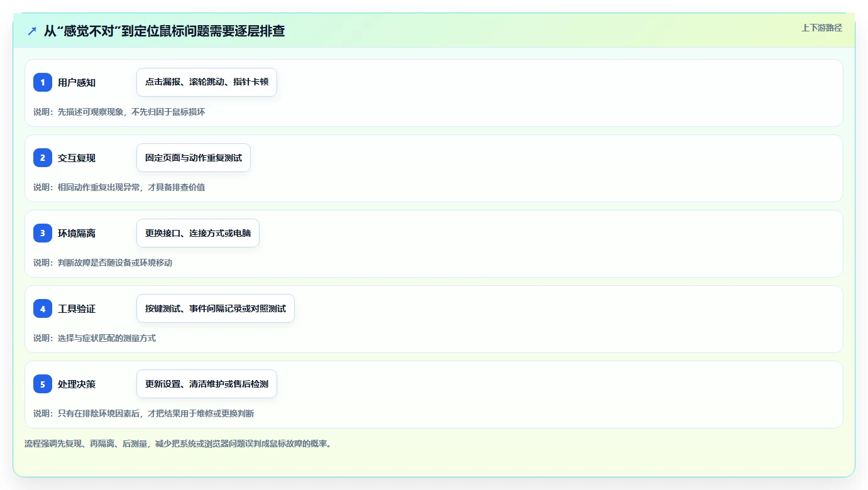Image resolution: width=868 pixels, height=490 pixels.
Task: Click the note 先描述可观察现象，不先归因于鼠标损坏
Action: (x=131, y=112)
